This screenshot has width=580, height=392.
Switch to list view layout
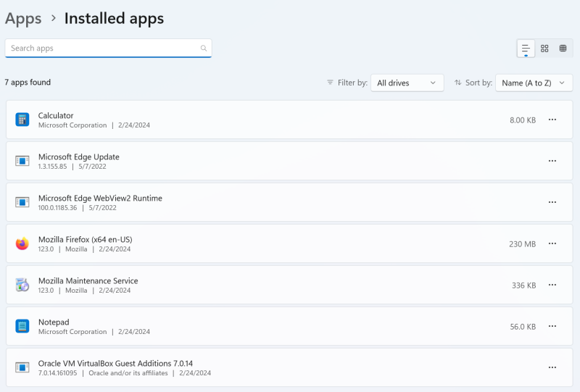pyautogui.click(x=526, y=49)
